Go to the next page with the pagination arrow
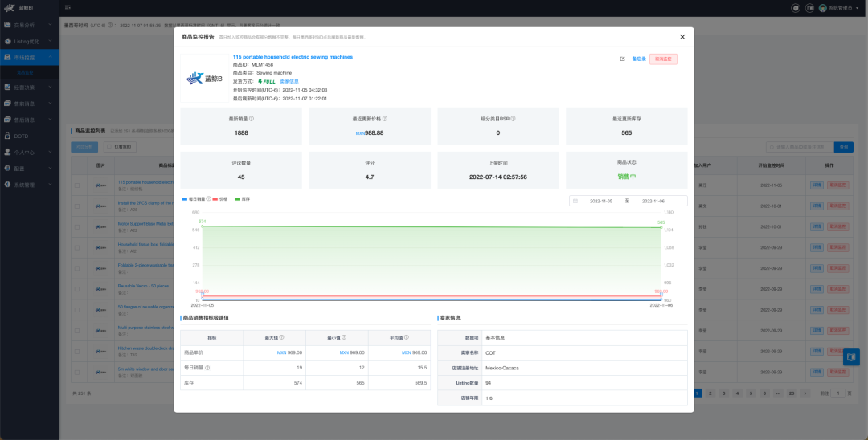 [x=805, y=393]
